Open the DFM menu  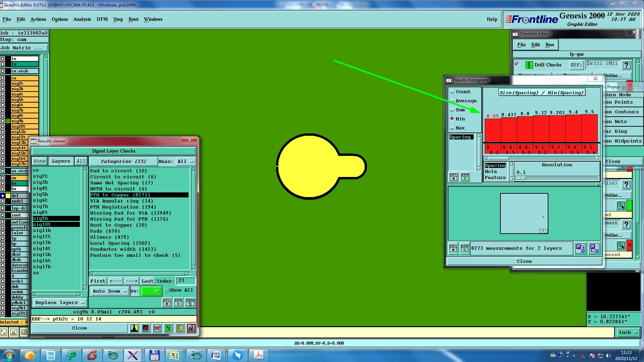point(102,19)
